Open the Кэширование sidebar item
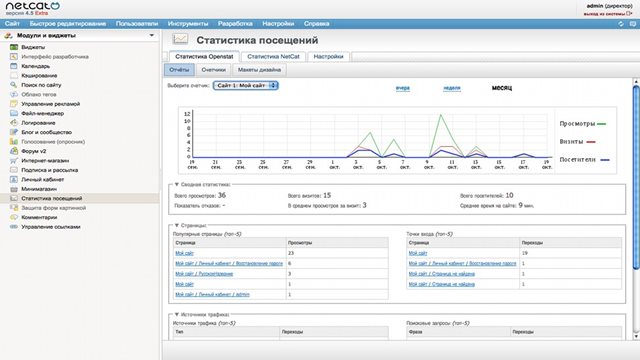This screenshot has width=640, height=360. pos(39,76)
